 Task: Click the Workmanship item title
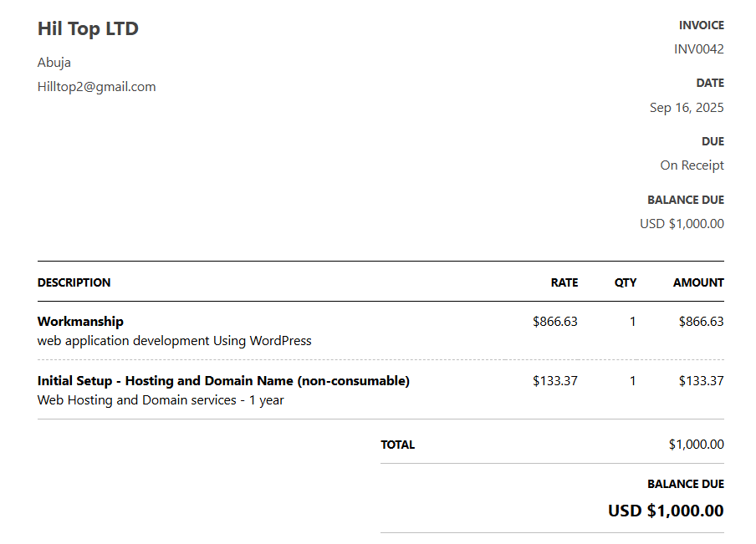point(80,322)
